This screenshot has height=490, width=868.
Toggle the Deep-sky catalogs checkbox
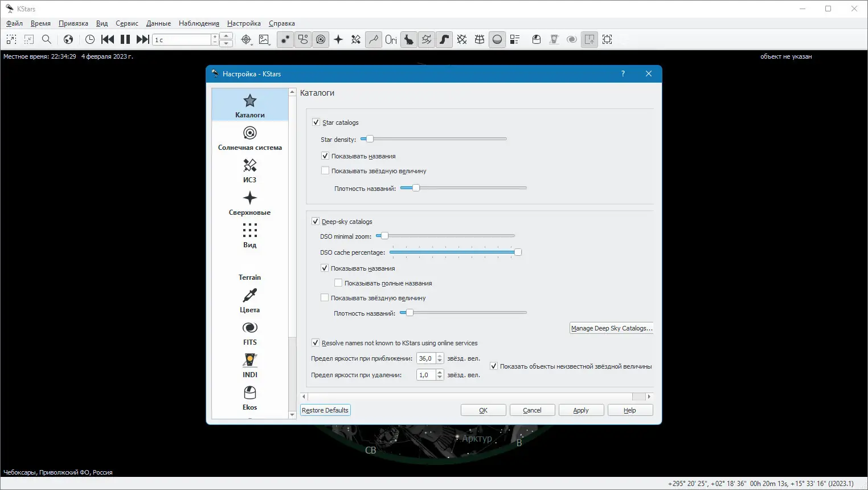coord(316,221)
